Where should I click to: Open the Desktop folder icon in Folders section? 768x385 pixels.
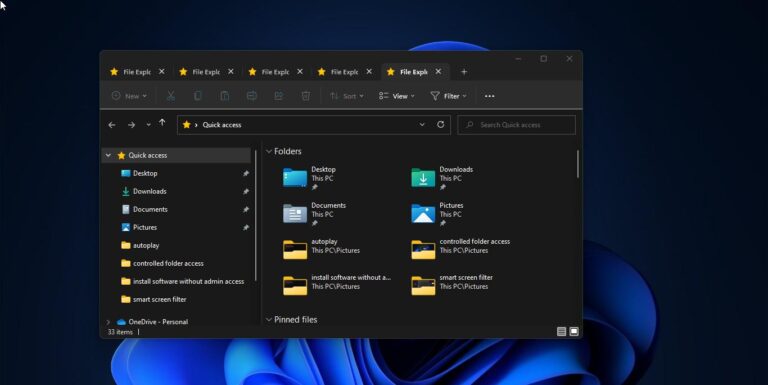point(295,177)
